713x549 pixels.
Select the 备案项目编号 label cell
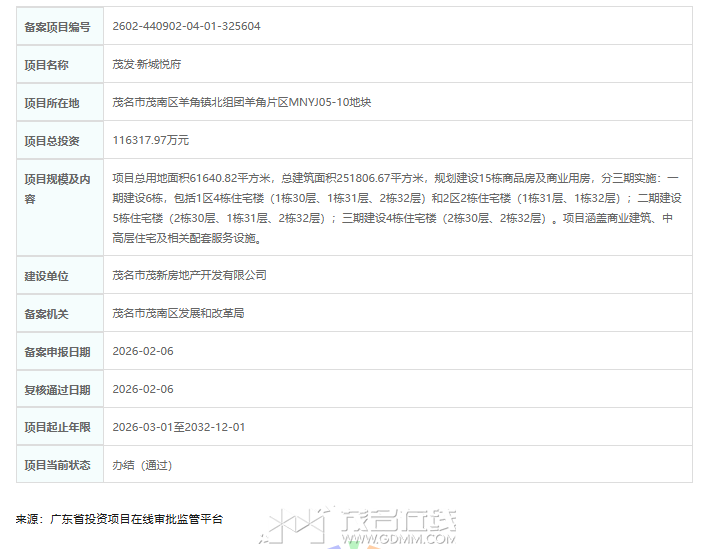click(57, 27)
